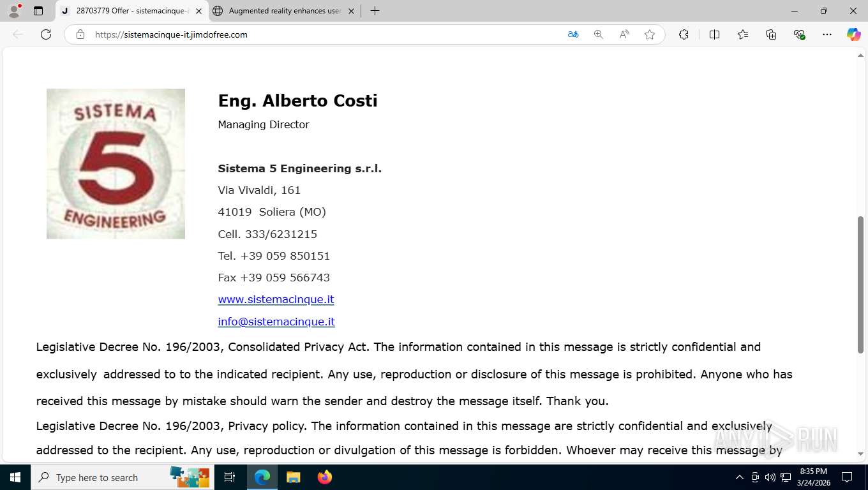
Task: Launch Firefox from taskbar
Action: (324, 477)
